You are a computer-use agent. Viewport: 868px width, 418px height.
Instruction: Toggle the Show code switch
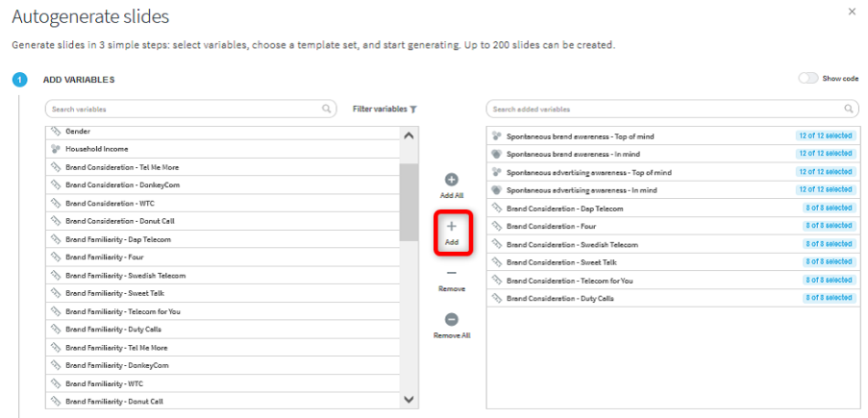(x=808, y=79)
